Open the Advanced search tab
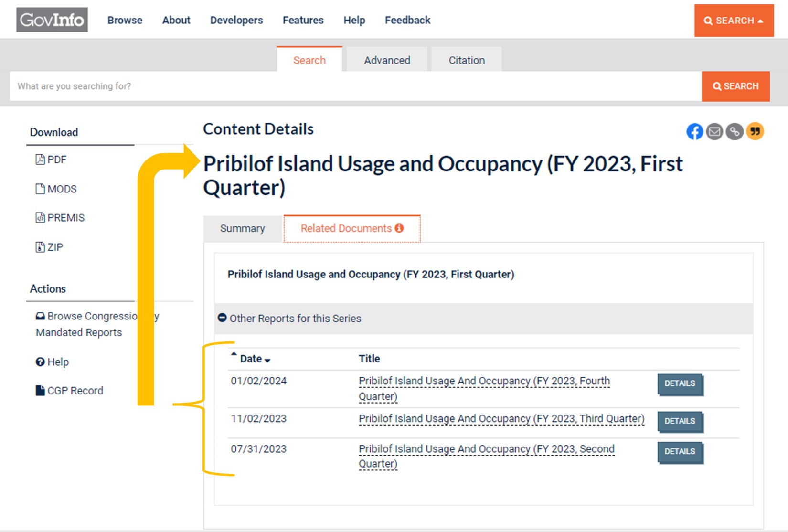This screenshot has height=532, width=788. (x=387, y=60)
